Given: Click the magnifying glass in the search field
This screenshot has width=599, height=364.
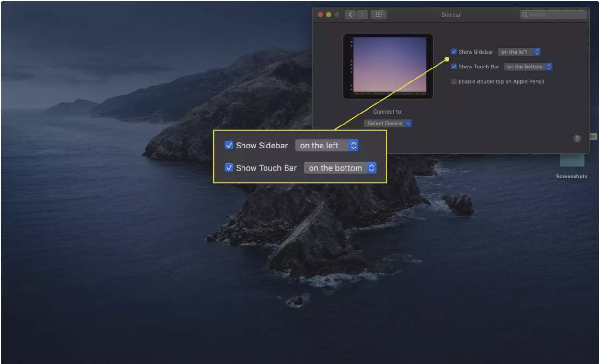Looking at the screenshot, I should click(525, 15).
